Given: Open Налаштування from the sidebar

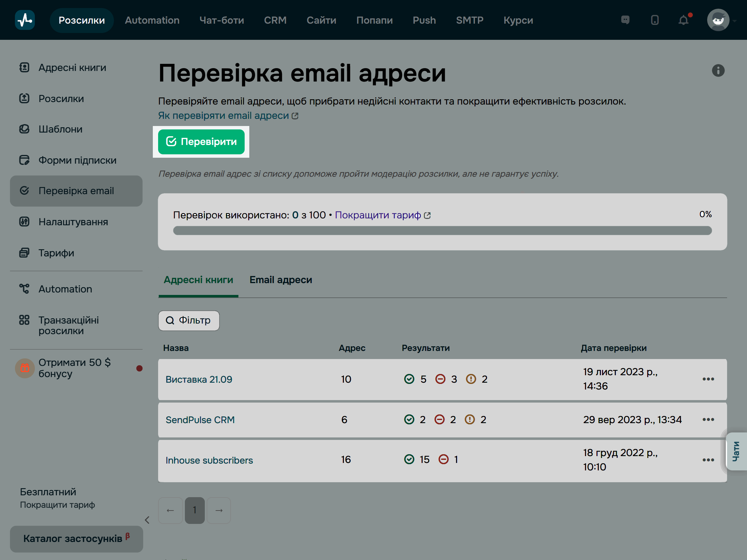Looking at the screenshot, I should click(x=73, y=222).
